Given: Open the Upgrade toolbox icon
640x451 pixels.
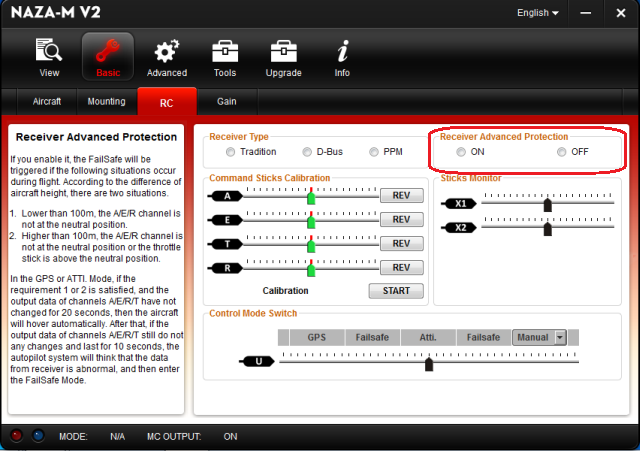Looking at the screenshot, I should (x=283, y=51).
